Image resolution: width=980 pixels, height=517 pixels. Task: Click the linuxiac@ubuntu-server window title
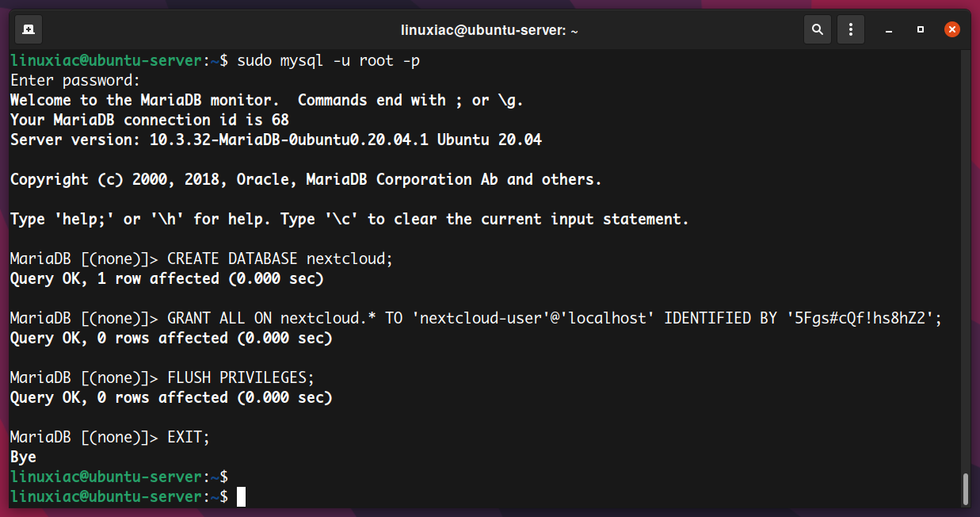click(x=490, y=30)
